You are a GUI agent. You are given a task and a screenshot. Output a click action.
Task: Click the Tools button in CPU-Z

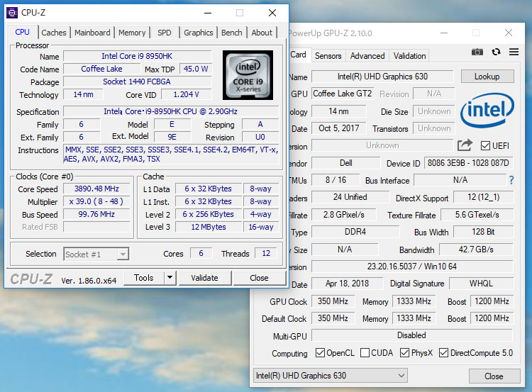[144, 278]
